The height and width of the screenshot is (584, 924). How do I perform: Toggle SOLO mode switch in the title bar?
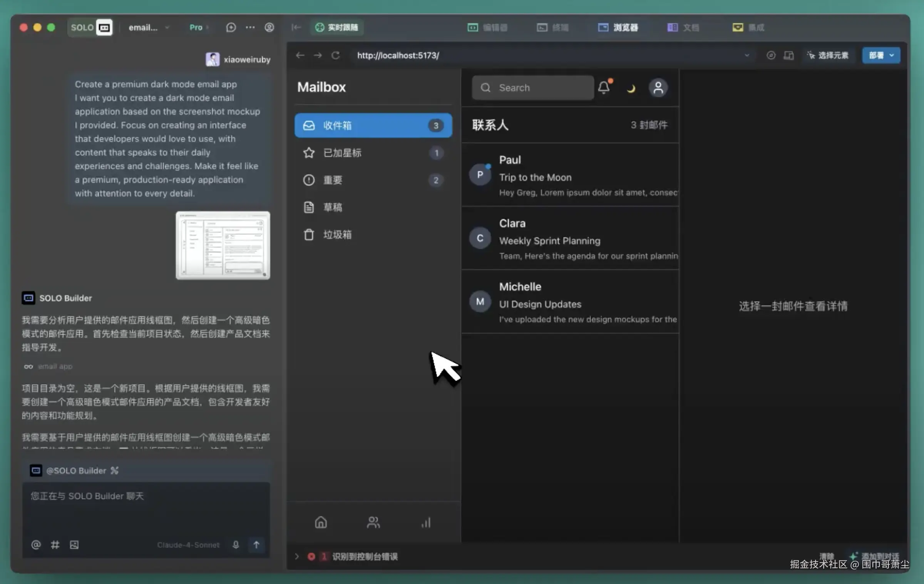coord(90,27)
